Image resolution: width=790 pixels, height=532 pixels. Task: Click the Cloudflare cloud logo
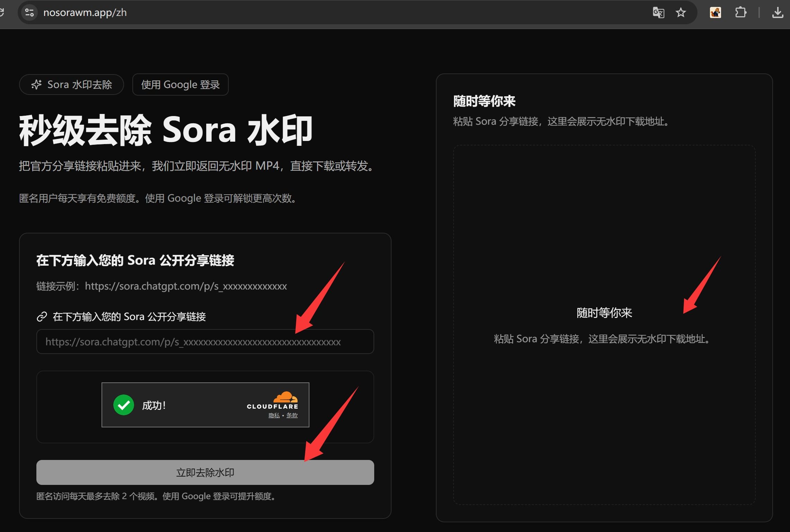point(285,397)
